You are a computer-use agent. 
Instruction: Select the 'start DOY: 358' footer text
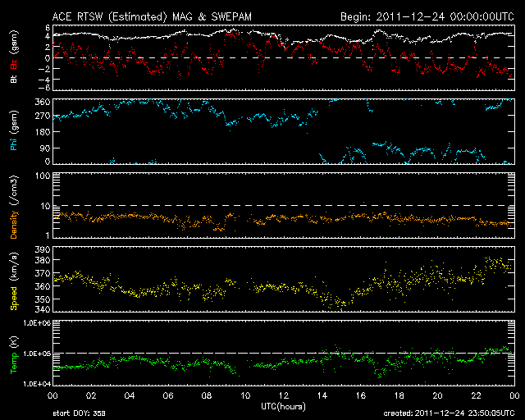79,413
